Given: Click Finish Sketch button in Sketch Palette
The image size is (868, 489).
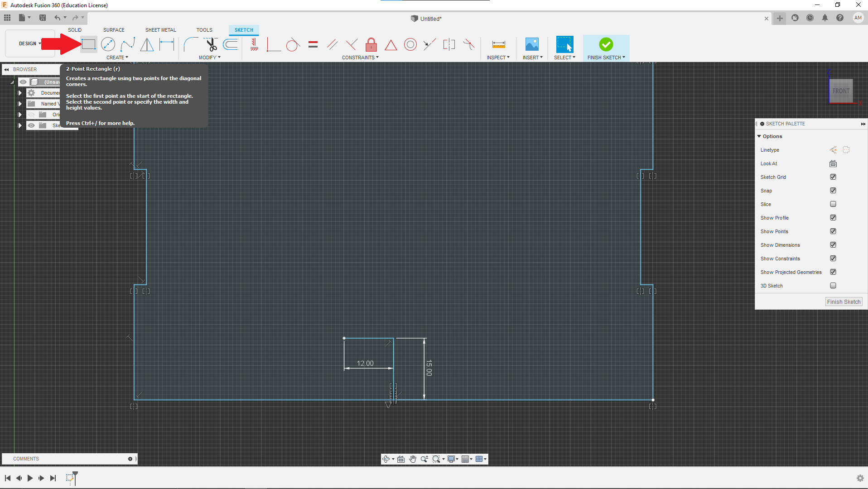Looking at the screenshot, I should point(843,302).
